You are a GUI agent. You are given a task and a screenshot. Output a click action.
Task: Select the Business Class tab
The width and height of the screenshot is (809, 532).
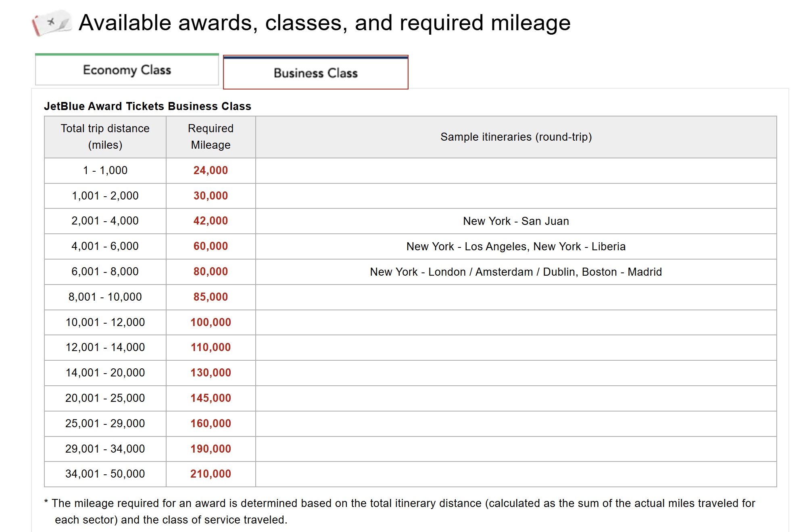coord(315,73)
